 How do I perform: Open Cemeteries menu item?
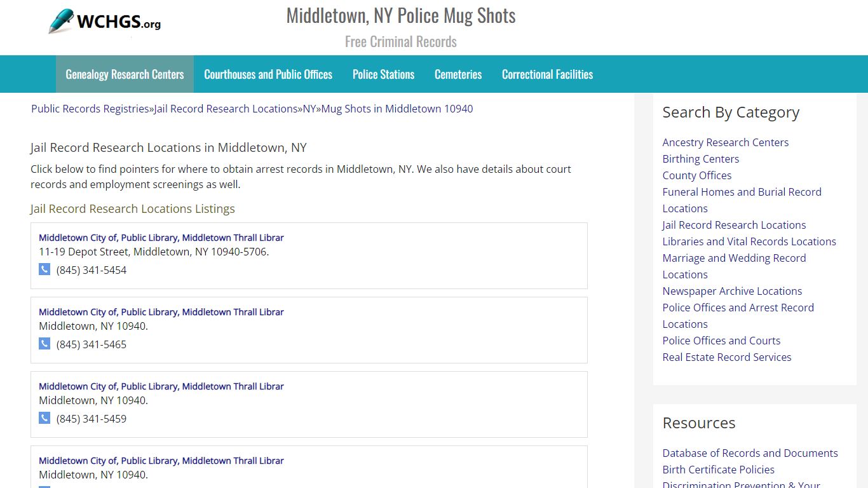pyautogui.click(x=458, y=74)
